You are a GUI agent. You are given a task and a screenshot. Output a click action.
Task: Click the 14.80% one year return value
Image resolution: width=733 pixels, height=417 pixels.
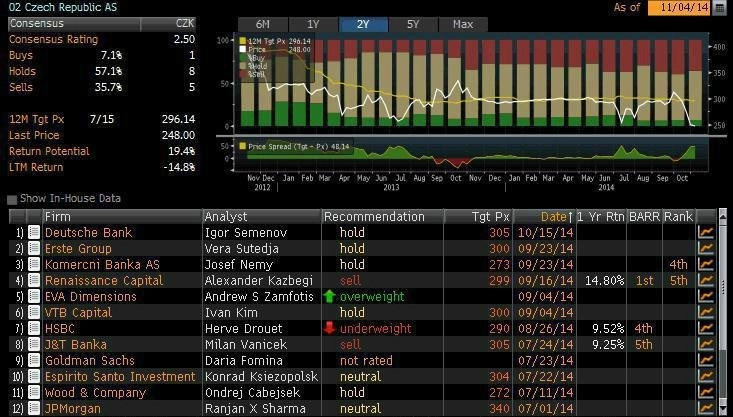pyautogui.click(x=604, y=280)
